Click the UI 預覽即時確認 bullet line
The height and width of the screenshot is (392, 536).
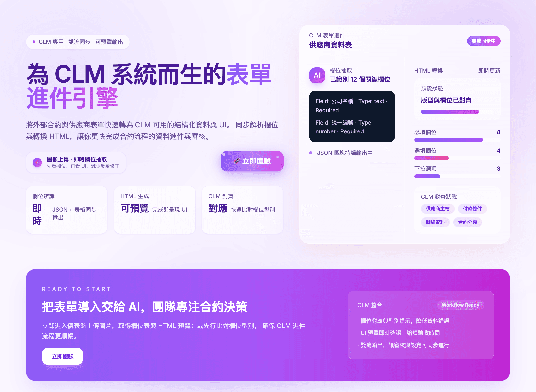click(x=399, y=333)
